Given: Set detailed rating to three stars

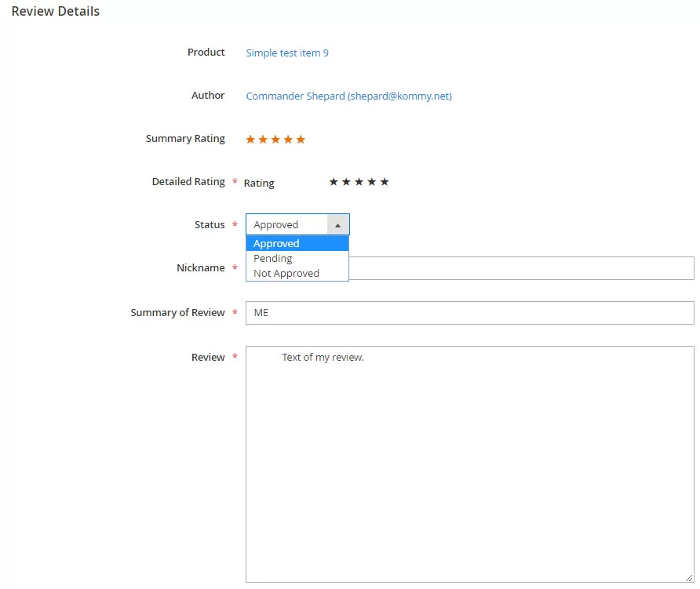Looking at the screenshot, I should pos(359,182).
